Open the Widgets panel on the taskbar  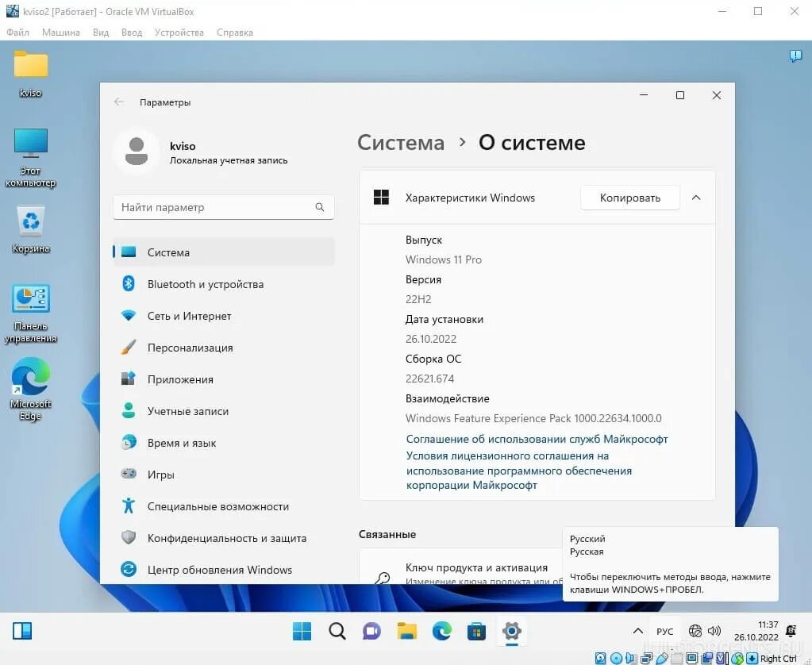click(x=22, y=631)
